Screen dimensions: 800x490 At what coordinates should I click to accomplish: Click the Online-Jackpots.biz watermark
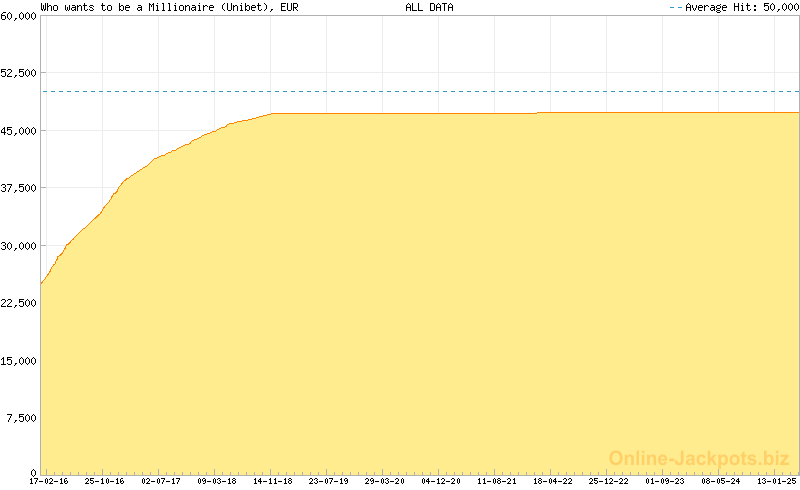point(700,459)
